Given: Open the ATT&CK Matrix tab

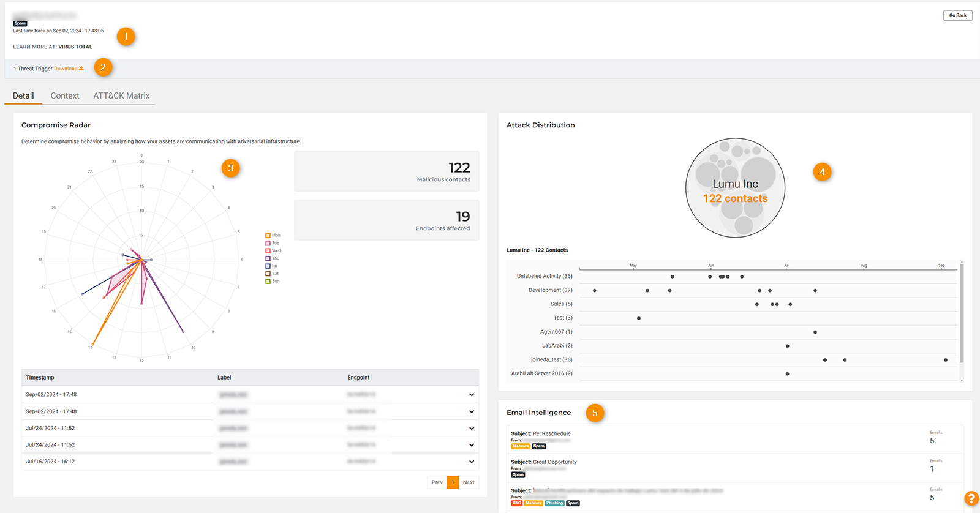Looking at the screenshot, I should (121, 96).
